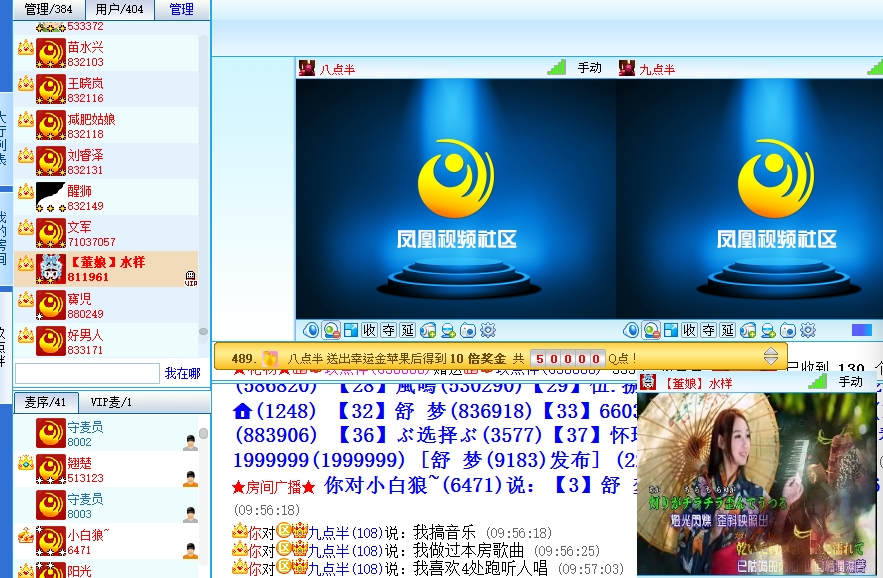Open the gear settings under 八点半 video
This screenshot has height=578, width=883.
(488, 330)
